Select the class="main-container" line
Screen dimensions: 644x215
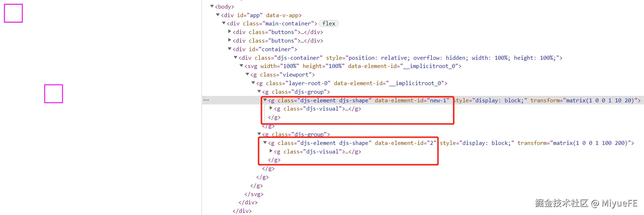click(x=272, y=24)
